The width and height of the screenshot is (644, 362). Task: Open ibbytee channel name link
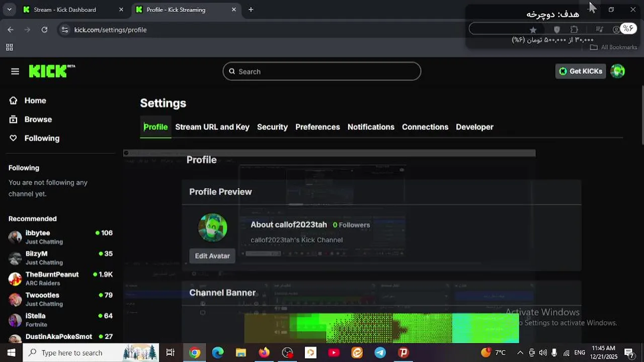tap(38, 233)
